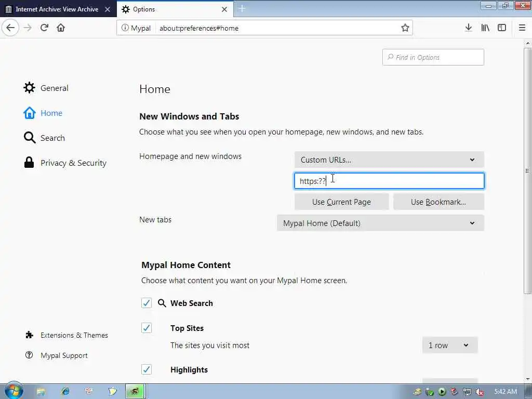Viewport: 532px width, 399px height.
Task: Click the scrollbar up arrow
Action: [x=527, y=44]
